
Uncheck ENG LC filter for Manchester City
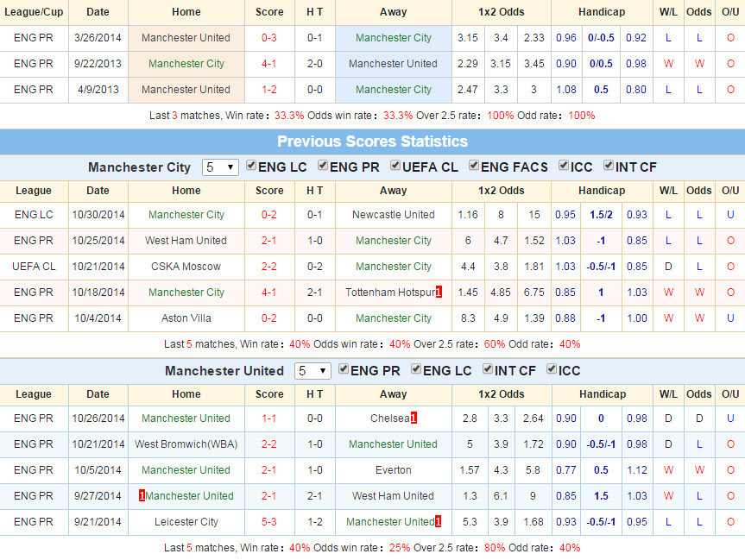coord(251,166)
